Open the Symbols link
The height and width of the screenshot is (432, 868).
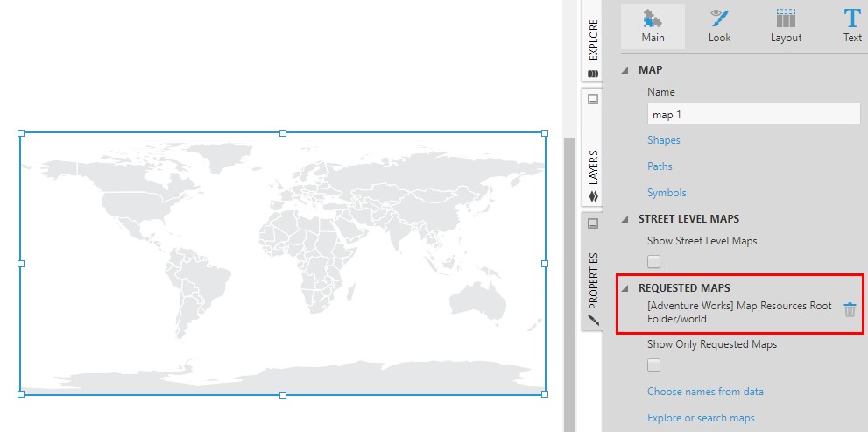coord(667,193)
